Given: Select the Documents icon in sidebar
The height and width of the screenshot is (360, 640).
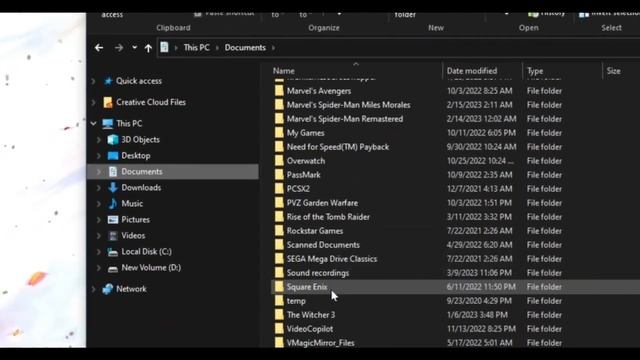Looking at the screenshot, I should click(113, 172).
